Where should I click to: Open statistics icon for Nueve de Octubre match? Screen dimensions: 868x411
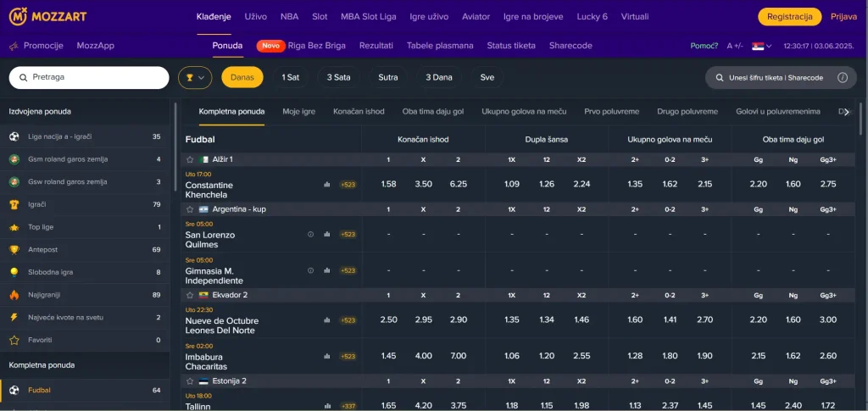[x=326, y=319]
